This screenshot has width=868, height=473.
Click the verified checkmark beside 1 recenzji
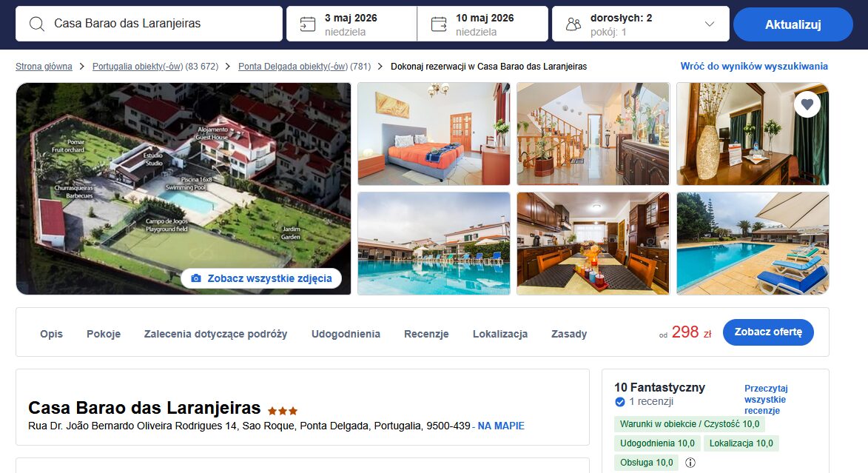pos(620,402)
